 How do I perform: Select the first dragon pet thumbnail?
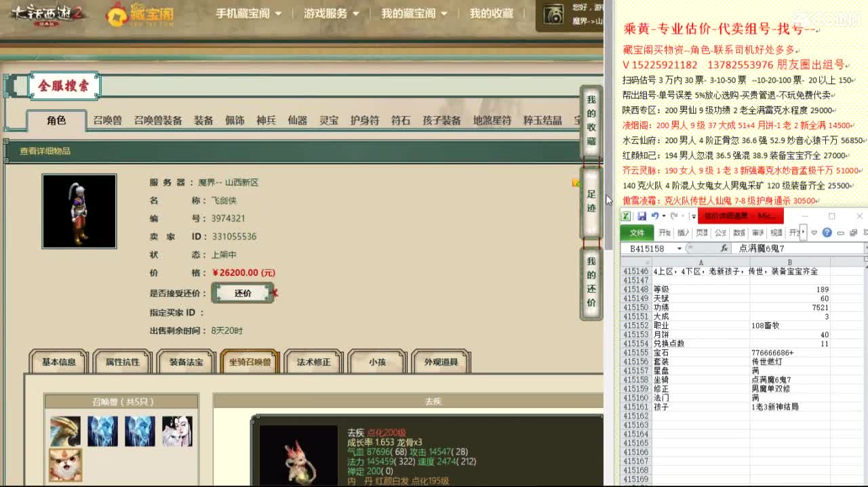(65, 431)
